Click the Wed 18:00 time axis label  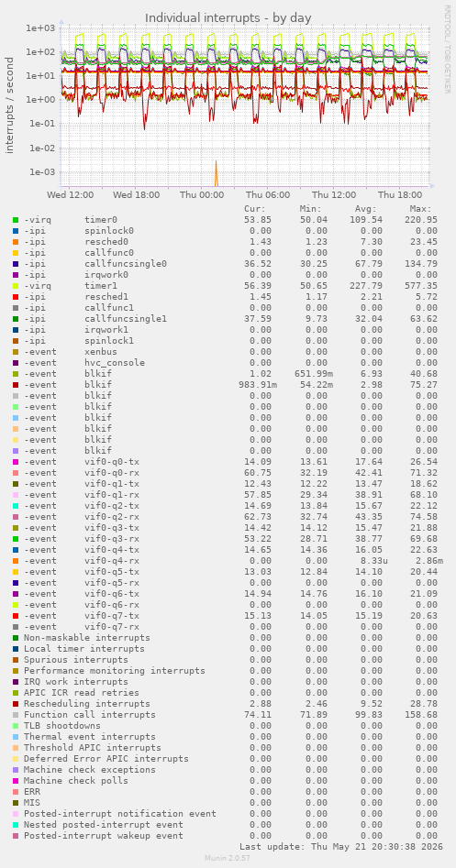(x=136, y=195)
